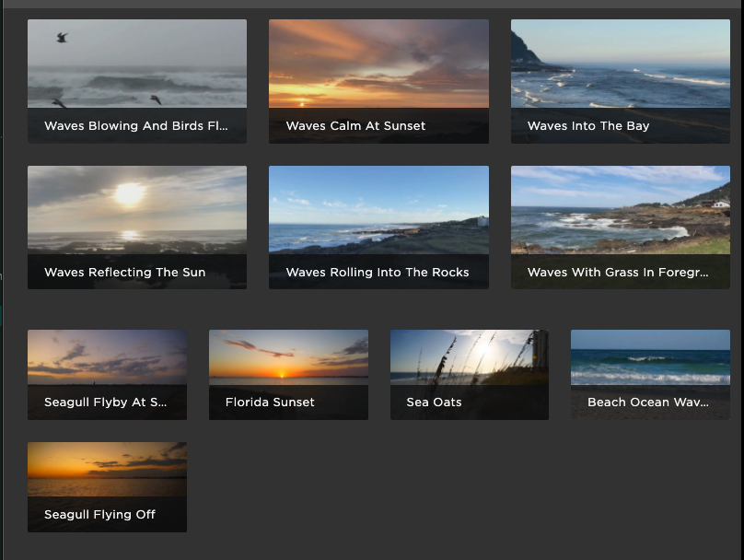Select Waves Rolling Into The Rocks clip
Image resolution: width=744 pixels, height=560 pixels.
[378, 227]
